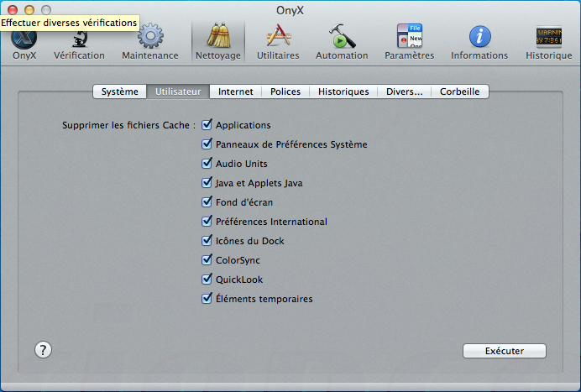
Task: Click the Supprimer les fichiers Cache label
Action: pos(128,125)
